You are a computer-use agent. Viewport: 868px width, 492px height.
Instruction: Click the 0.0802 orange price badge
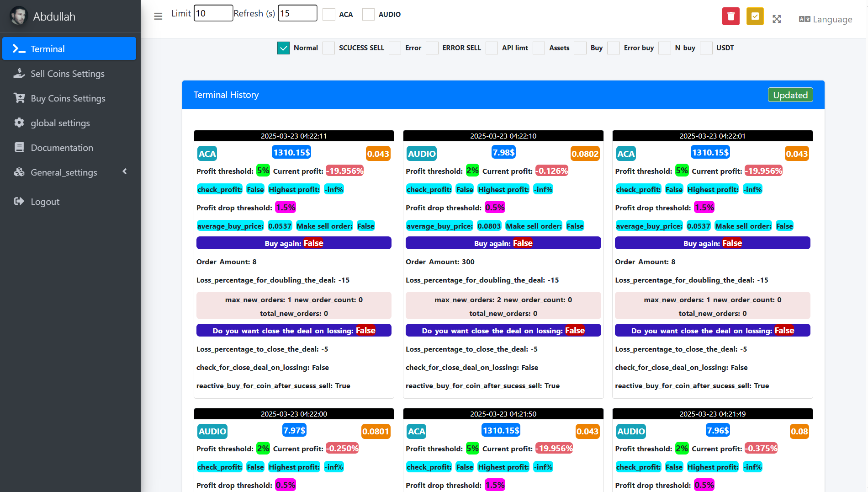click(585, 154)
